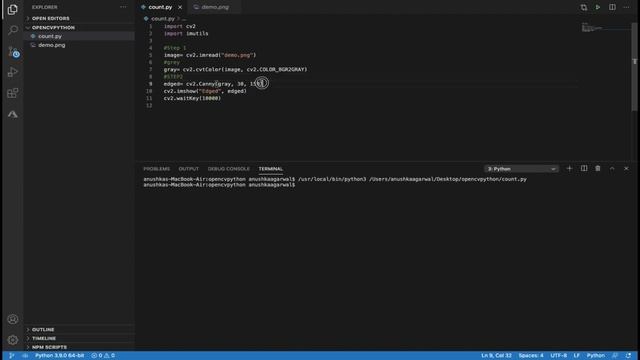Change file encoding UTF-8

[x=558, y=356]
